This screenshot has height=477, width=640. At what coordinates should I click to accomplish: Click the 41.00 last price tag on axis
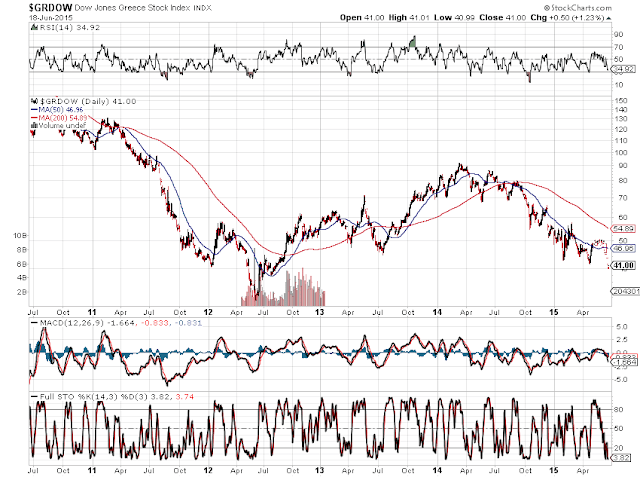624,266
